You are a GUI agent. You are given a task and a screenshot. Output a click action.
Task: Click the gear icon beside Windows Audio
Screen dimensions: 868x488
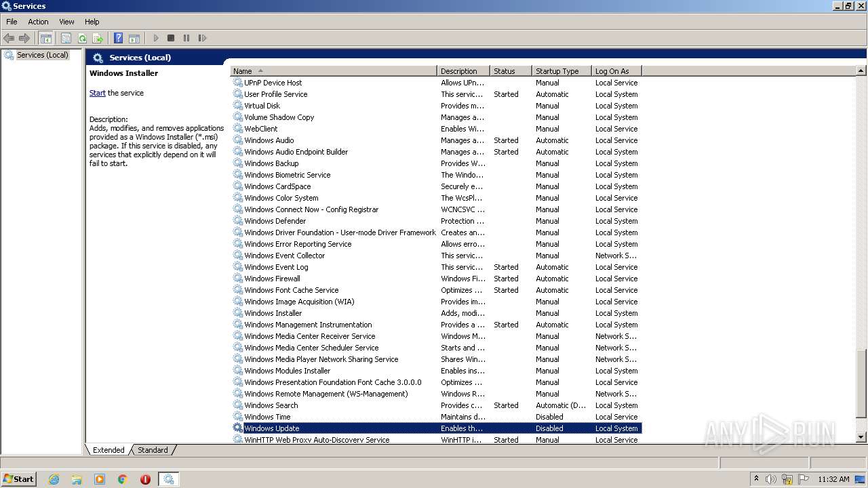(x=237, y=140)
